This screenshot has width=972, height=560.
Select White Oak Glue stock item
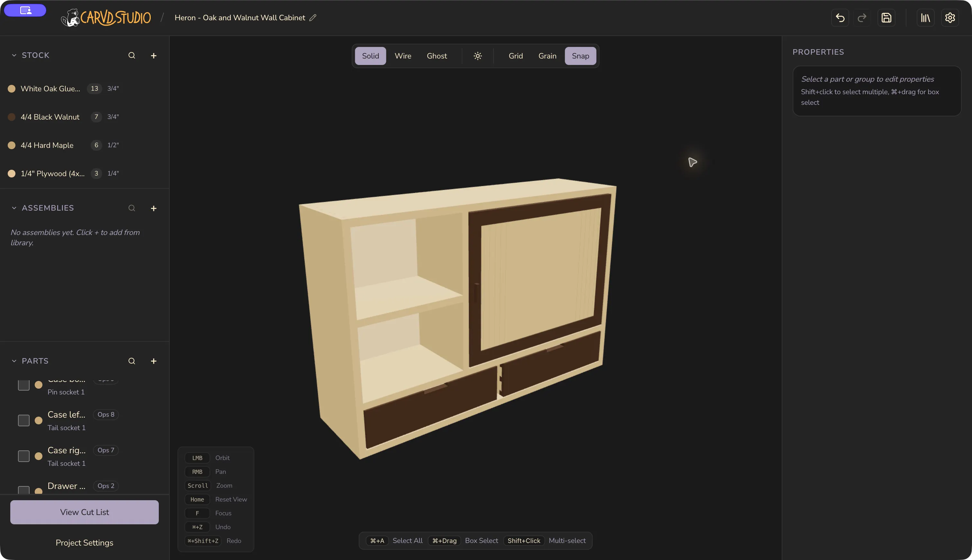[x=85, y=88]
